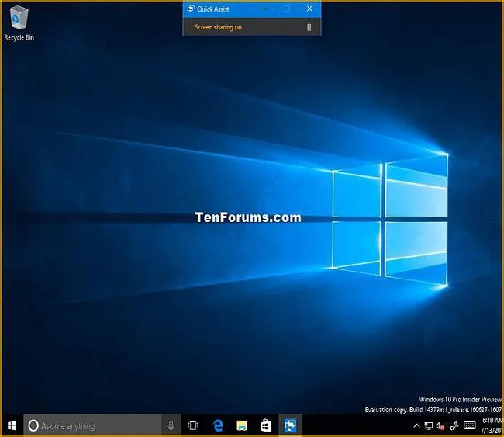Activate the Cortana microphone icon
This screenshot has width=504, height=437.
tap(171, 425)
